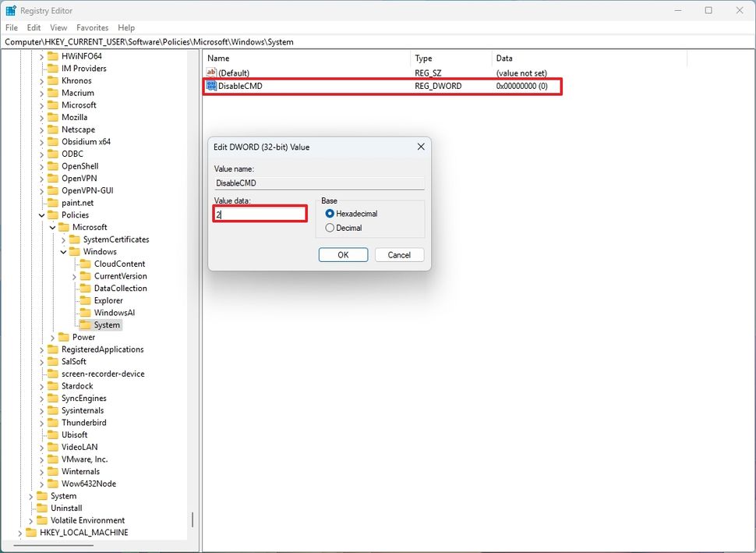The width and height of the screenshot is (756, 553).
Task: Select the Hexadecimal base option
Action: (330, 213)
